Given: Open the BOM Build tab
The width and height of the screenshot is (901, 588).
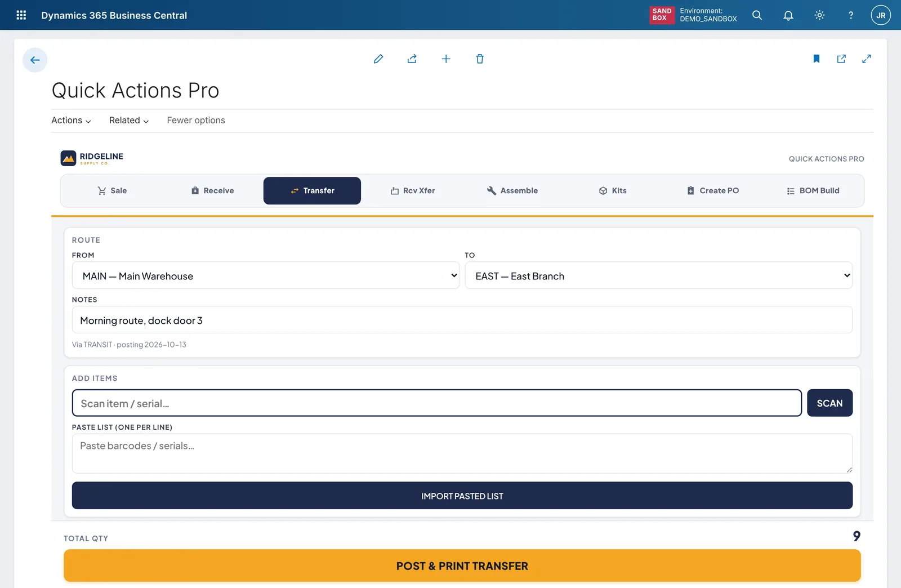Looking at the screenshot, I should tap(813, 190).
